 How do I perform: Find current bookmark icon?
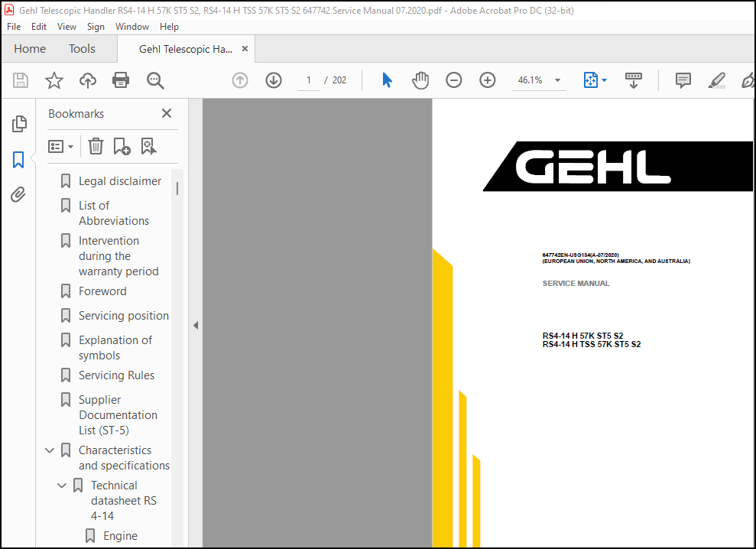(x=148, y=146)
